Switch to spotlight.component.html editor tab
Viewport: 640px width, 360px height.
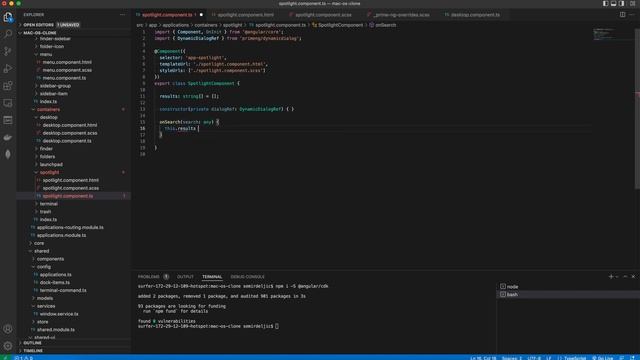(245, 15)
